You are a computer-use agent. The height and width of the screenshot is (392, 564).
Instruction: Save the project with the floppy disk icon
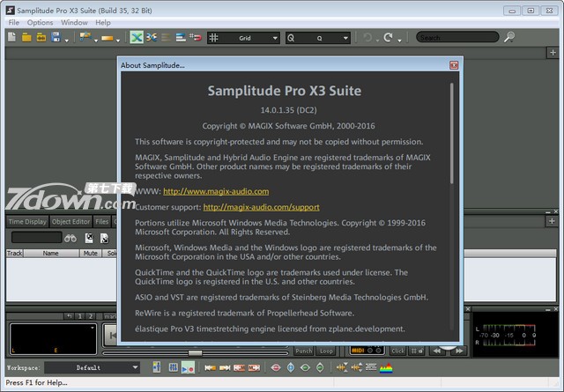pyautogui.click(x=56, y=37)
